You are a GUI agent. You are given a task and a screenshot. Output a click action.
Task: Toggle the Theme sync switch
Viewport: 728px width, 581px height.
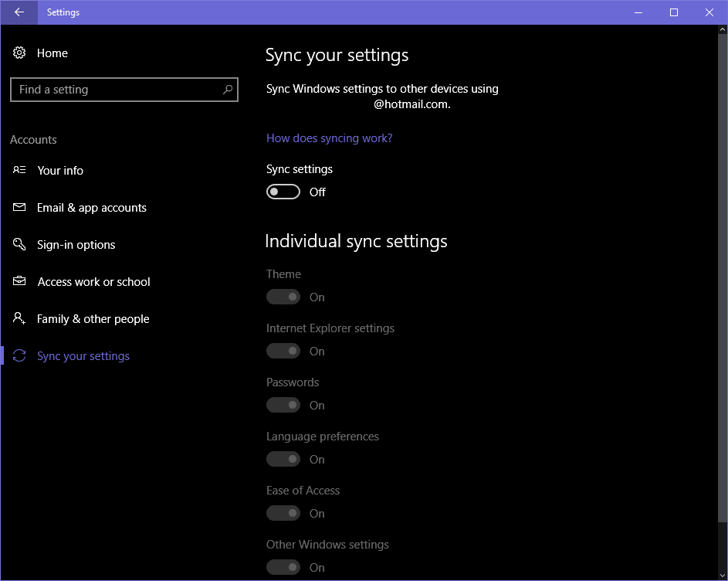[x=283, y=297]
